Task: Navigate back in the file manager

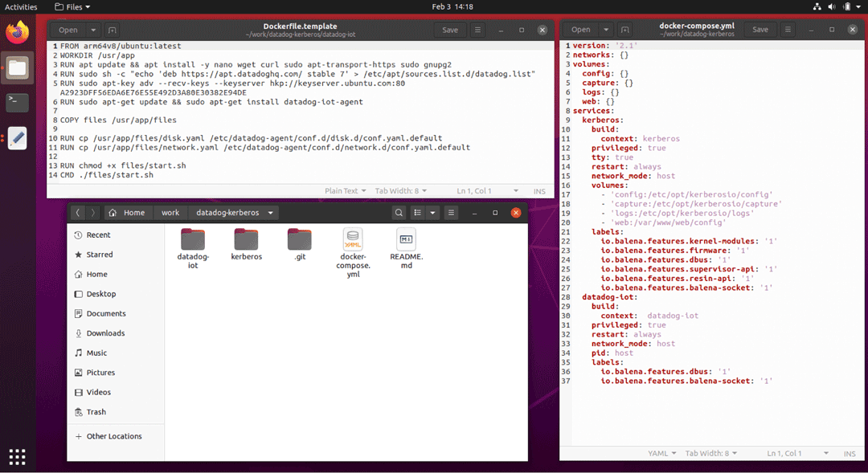Action: (78, 213)
